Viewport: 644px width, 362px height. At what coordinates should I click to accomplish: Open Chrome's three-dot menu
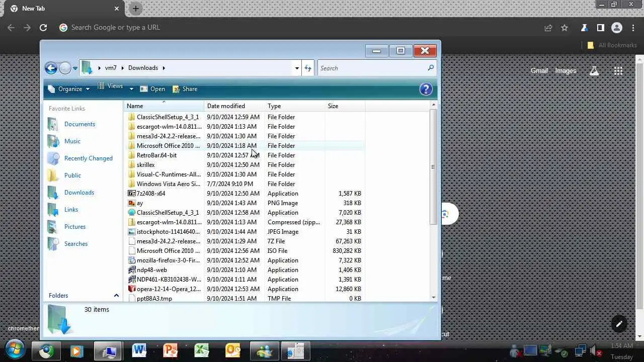633,28
